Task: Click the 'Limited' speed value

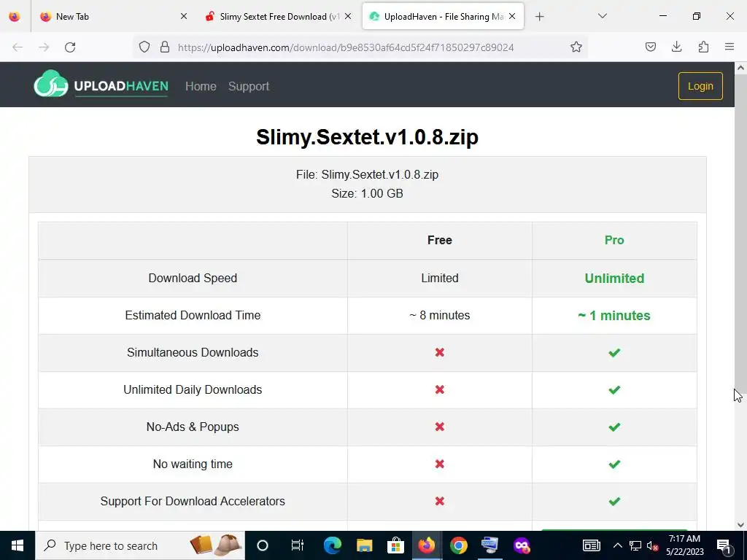Action: [440, 278]
